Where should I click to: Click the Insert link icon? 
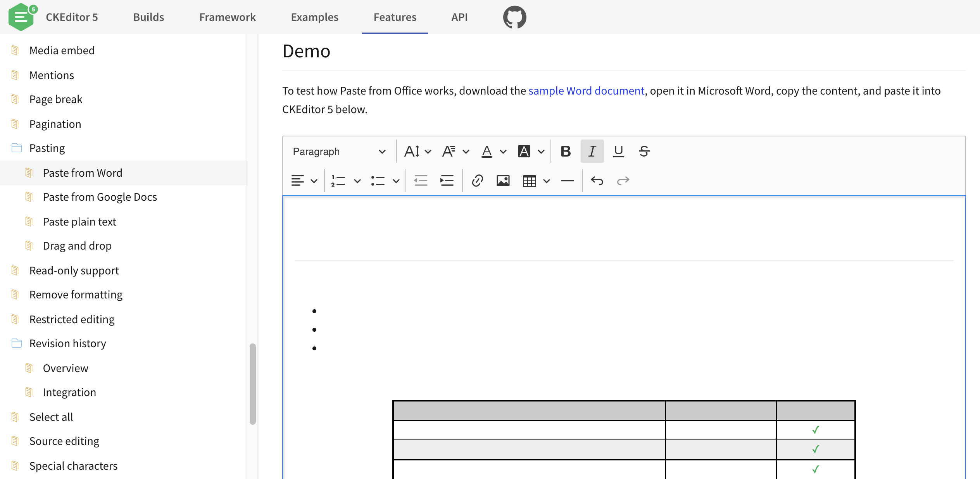tap(477, 181)
